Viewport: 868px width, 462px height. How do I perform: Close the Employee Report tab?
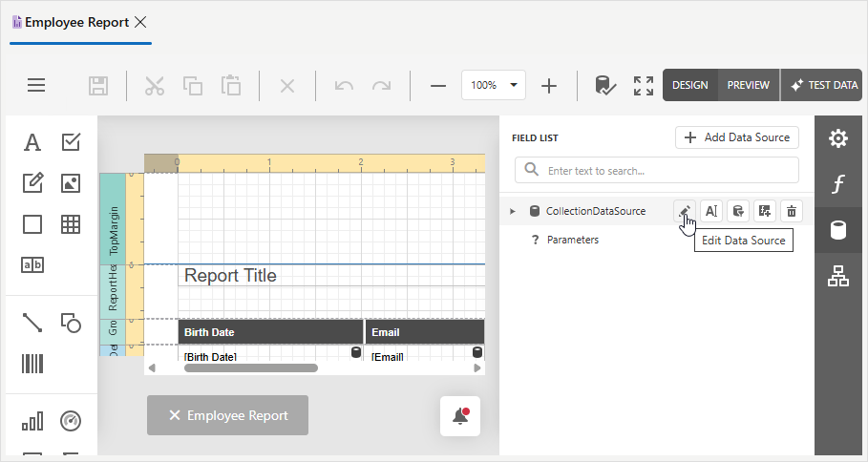pyautogui.click(x=140, y=22)
